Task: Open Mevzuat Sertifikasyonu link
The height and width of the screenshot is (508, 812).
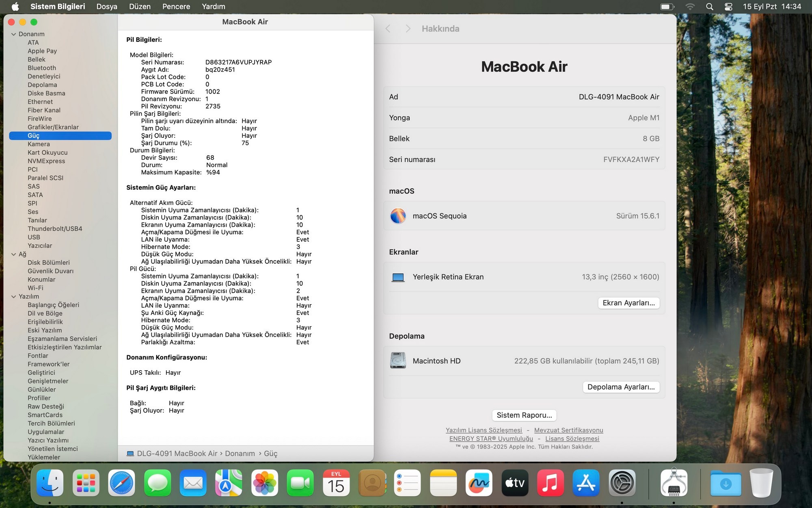Action: 568,430
